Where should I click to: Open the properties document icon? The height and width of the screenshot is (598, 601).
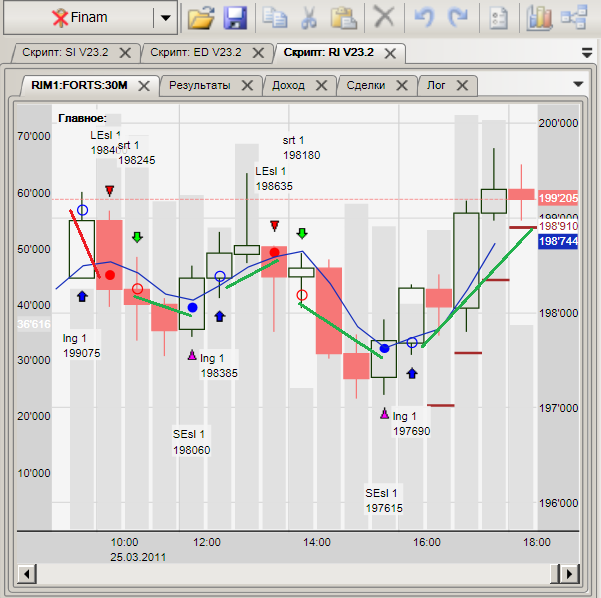[498, 18]
